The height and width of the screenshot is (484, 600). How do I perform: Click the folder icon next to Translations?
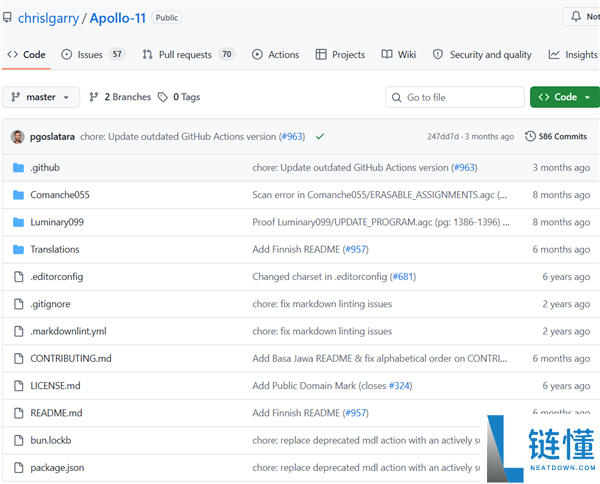coord(18,249)
